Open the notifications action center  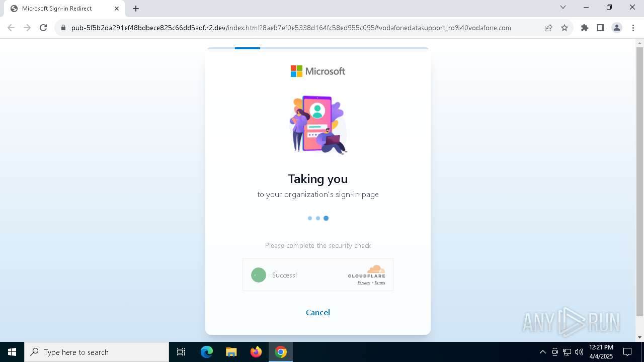627,352
